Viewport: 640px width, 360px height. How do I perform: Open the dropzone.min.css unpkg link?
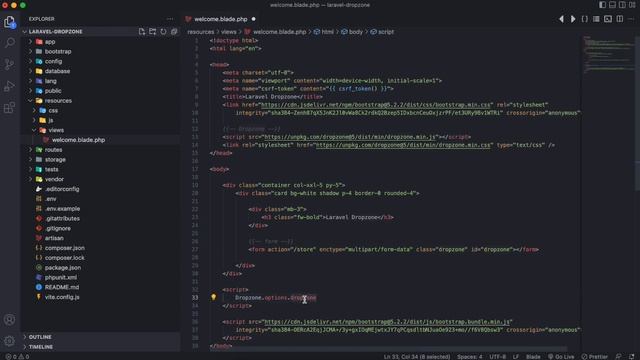[403, 145]
